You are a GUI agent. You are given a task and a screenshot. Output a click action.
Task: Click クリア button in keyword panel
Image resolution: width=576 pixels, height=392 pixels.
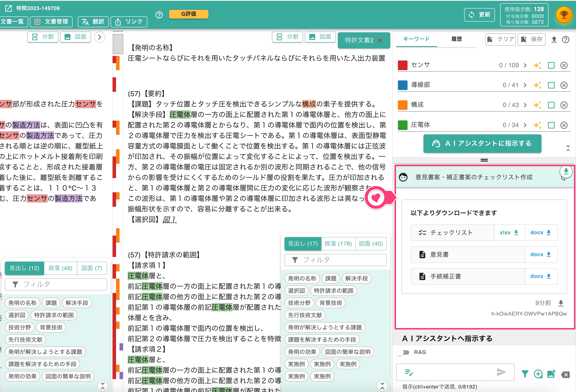point(501,39)
